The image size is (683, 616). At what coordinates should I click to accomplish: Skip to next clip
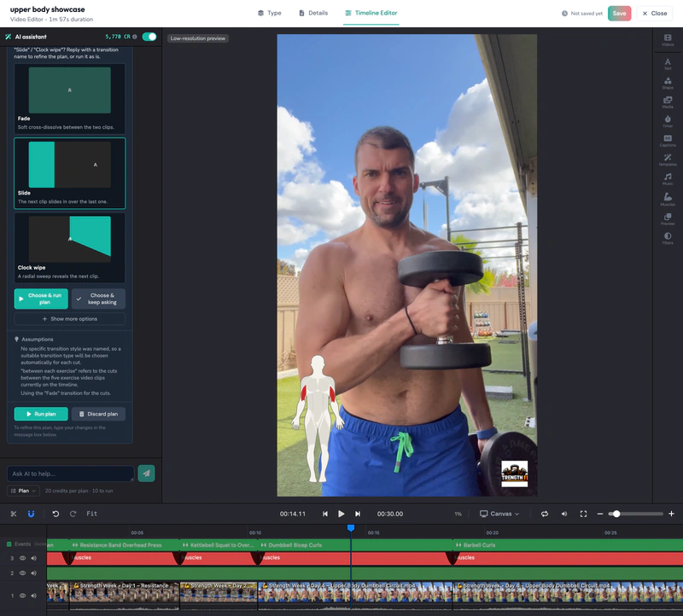pos(358,514)
